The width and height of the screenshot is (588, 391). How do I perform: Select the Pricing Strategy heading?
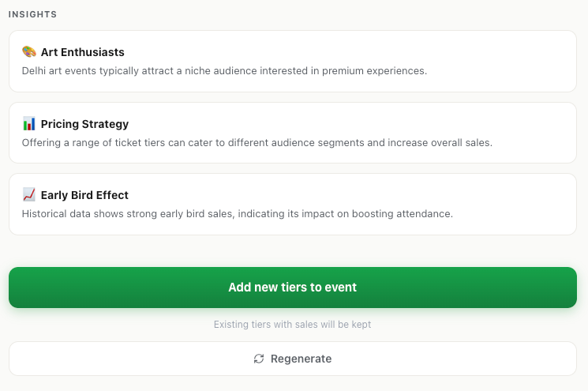click(84, 124)
